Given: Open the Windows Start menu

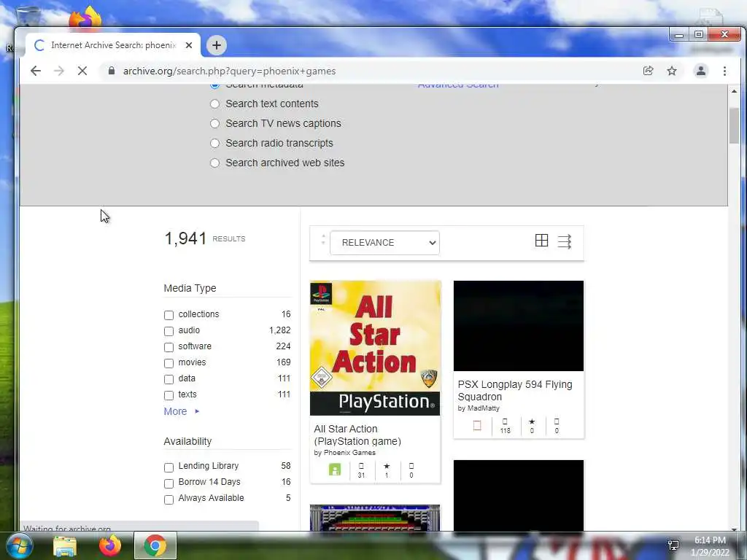Looking at the screenshot, I should click(x=20, y=545).
